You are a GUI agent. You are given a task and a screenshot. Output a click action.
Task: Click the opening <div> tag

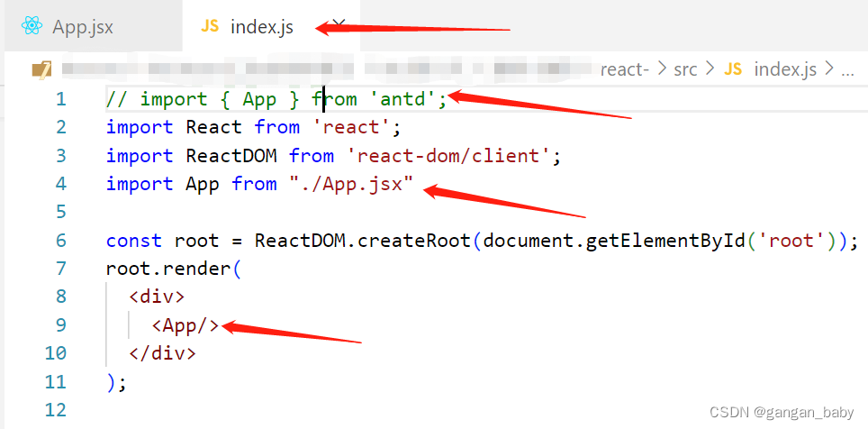[157, 297]
